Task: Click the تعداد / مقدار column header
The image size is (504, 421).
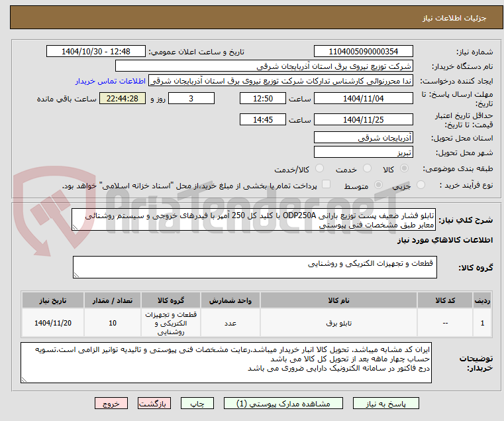Action: pyautogui.click(x=113, y=300)
